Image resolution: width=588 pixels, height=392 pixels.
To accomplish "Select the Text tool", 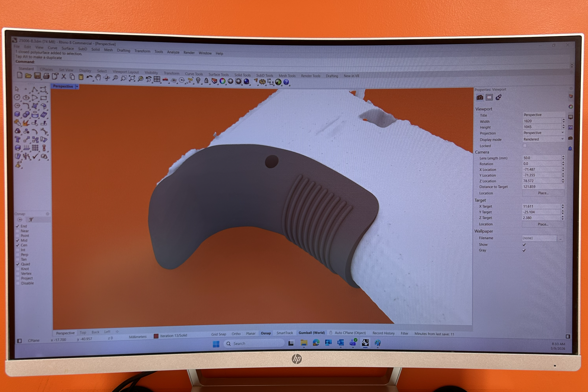I will click(x=17, y=139).
